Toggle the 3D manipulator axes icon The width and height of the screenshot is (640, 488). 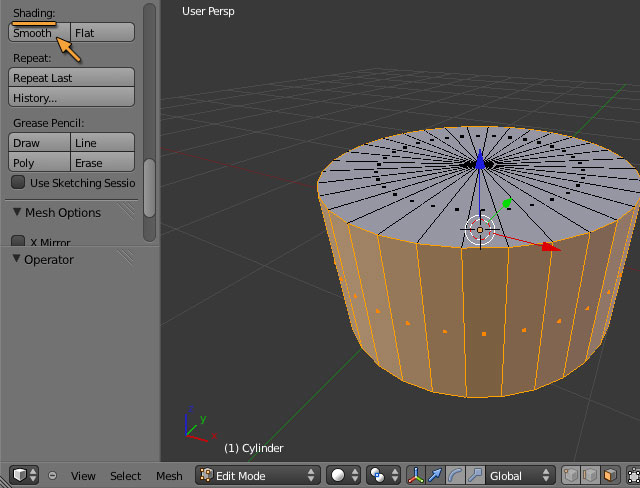click(415, 476)
